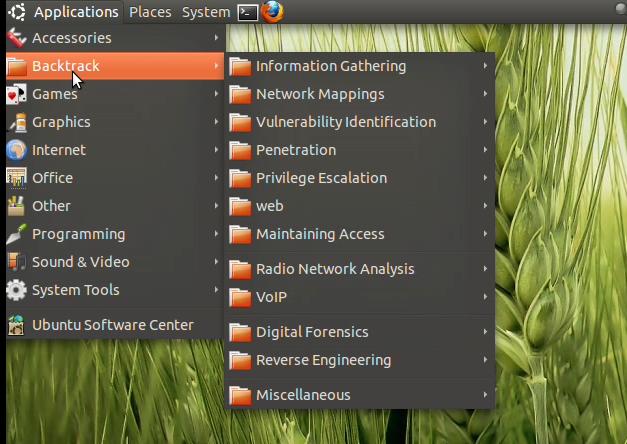Click the Information Gathering folder icon
Screen dimensions: 627x444
pyautogui.click(x=240, y=66)
